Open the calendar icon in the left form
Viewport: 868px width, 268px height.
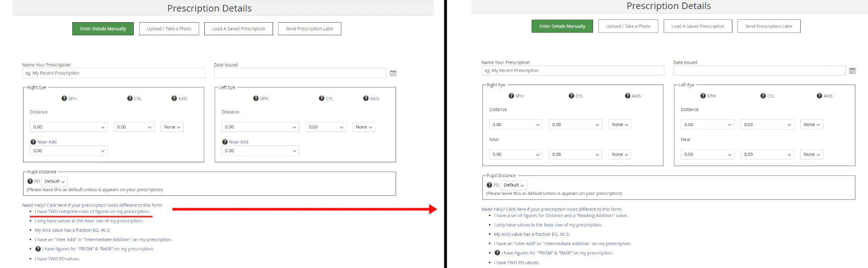[x=393, y=73]
